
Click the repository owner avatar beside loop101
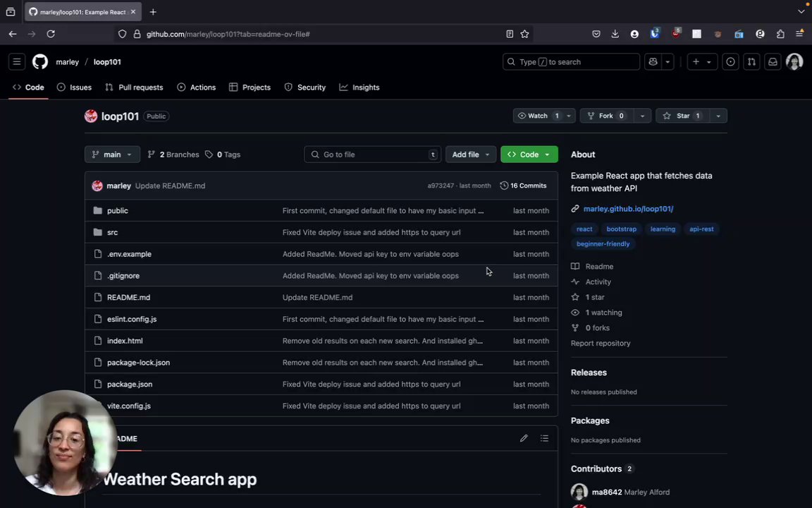(x=91, y=116)
